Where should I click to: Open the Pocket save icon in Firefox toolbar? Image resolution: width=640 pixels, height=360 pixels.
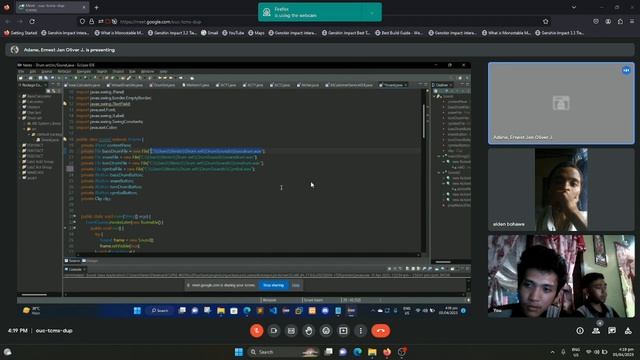tap(596, 21)
